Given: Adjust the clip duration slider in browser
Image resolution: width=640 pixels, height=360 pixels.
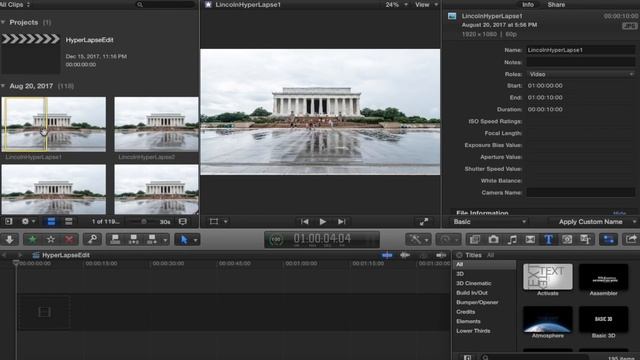Looking at the screenshot, I should (143, 221).
